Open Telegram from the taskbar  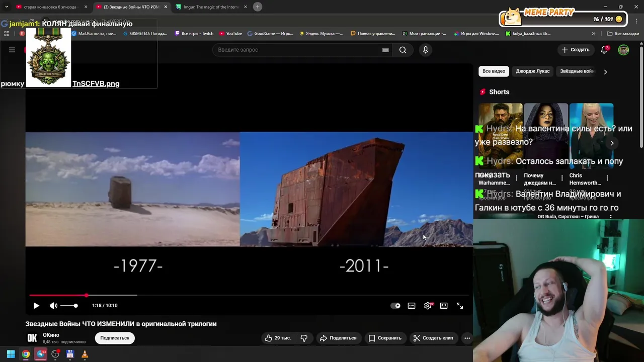pos(41,354)
